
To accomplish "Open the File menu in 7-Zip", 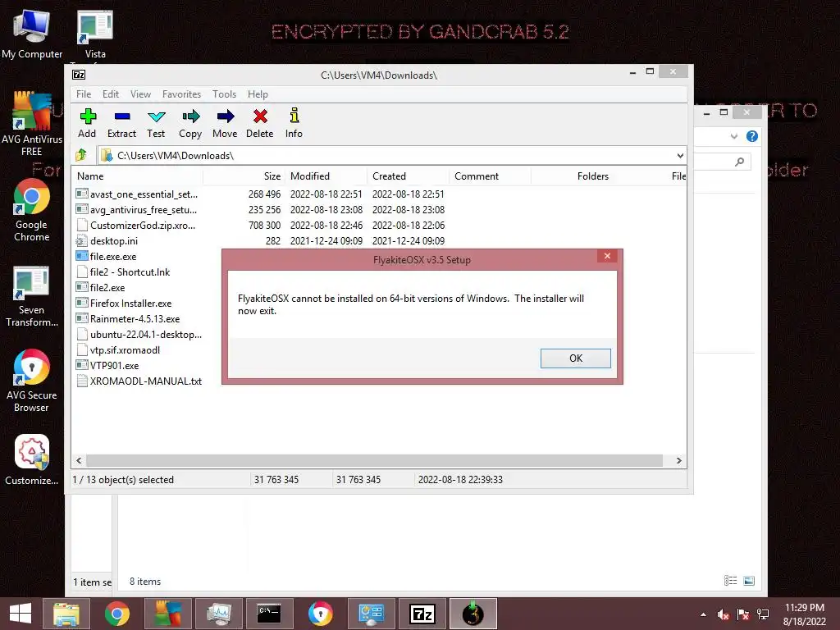I will coord(84,94).
